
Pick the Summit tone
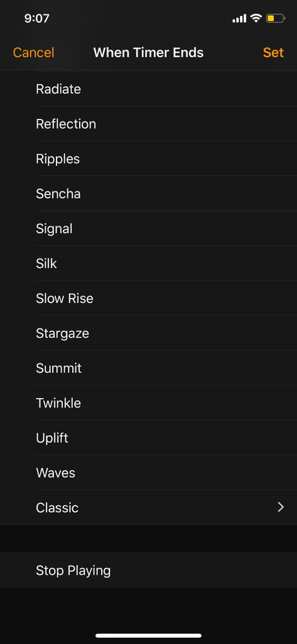(x=148, y=368)
